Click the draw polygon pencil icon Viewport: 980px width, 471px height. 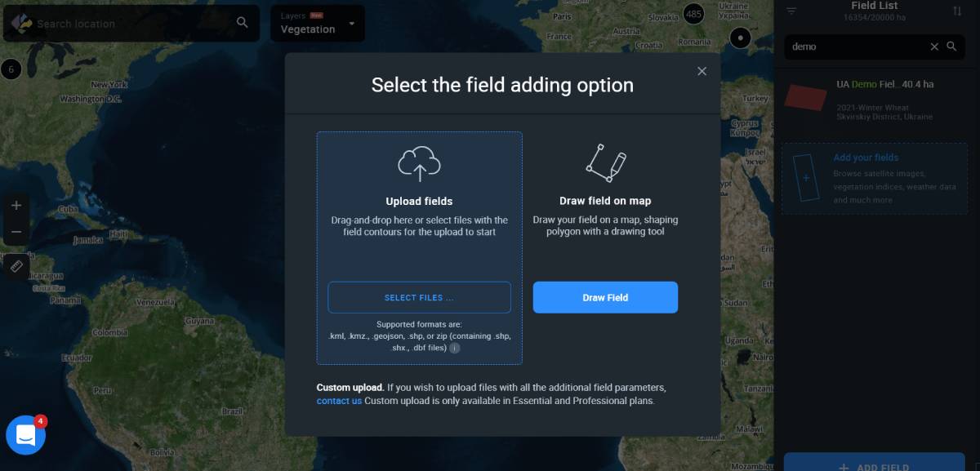click(605, 163)
